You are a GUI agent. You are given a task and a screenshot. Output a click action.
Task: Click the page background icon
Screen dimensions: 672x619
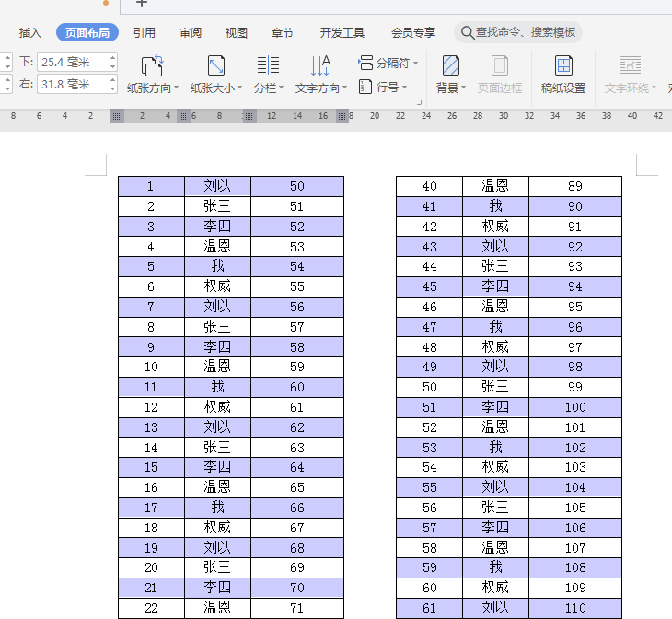click(451, 66)
